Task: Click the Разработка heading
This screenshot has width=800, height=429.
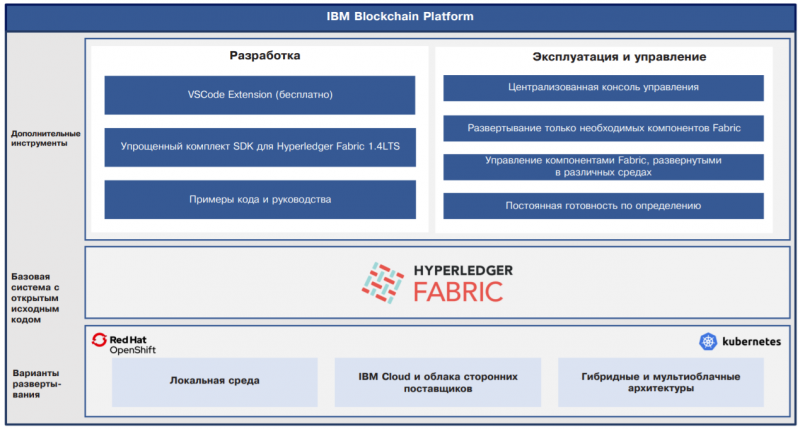Action: [264, 56]
